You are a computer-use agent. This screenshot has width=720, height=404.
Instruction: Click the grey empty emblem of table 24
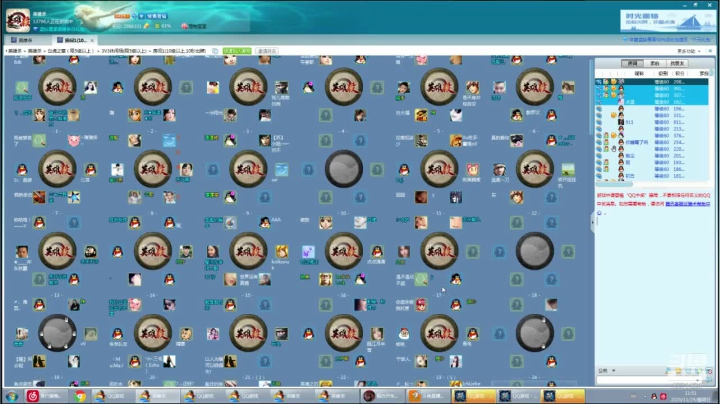pyautogui.click(x=534, y=333)
